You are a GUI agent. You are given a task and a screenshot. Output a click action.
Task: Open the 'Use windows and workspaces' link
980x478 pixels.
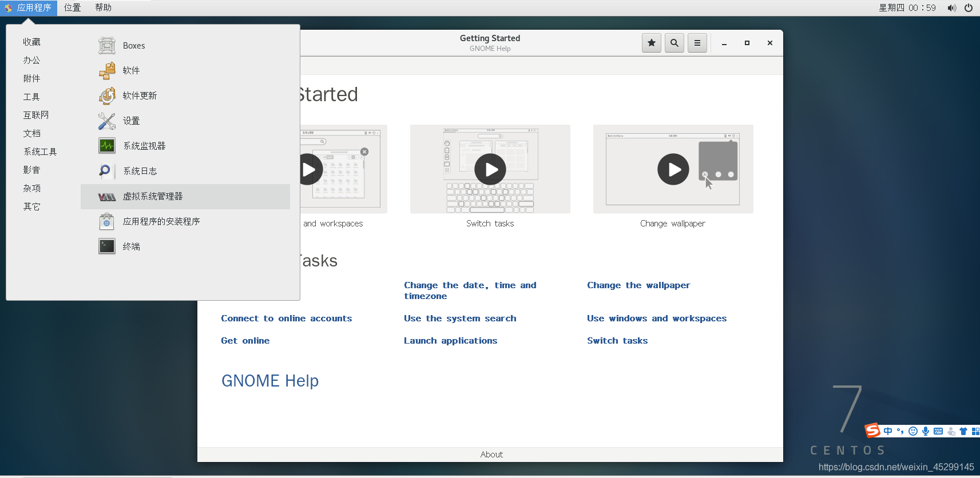pos(657,318)
